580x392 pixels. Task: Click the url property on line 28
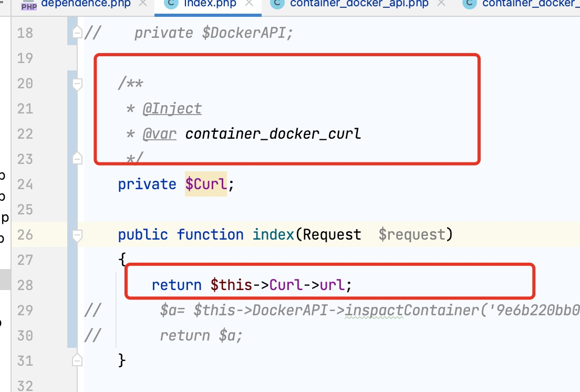click(x=332, y=285)
